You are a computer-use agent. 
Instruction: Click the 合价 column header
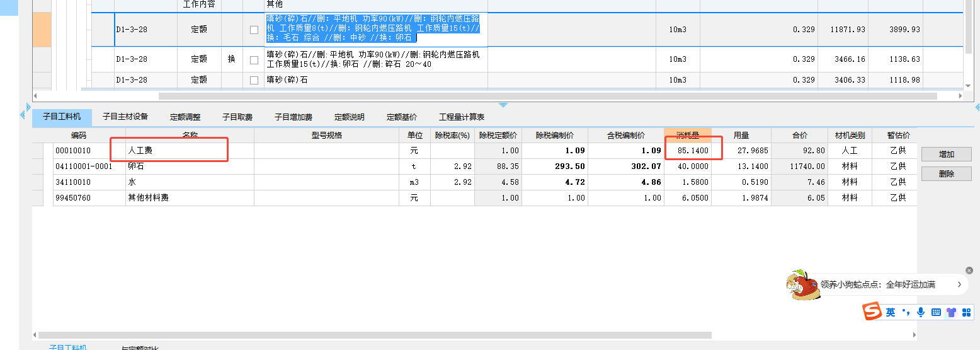point(800,136)
